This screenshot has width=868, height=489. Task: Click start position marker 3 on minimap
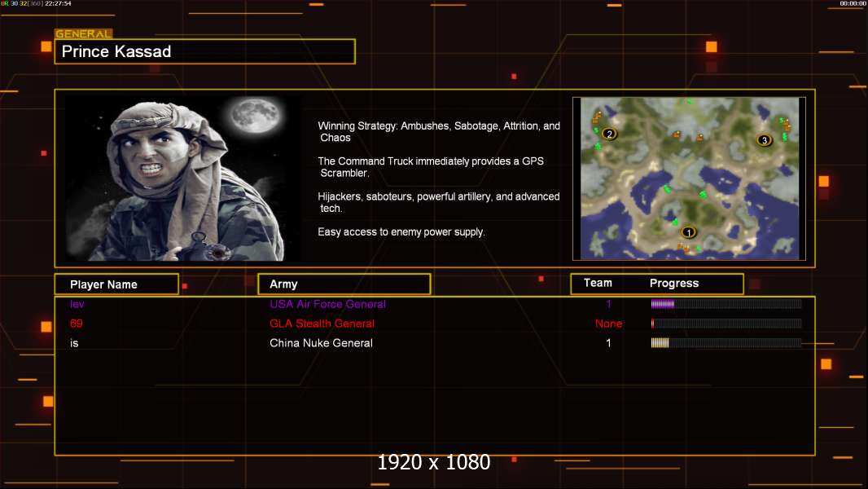765,140
